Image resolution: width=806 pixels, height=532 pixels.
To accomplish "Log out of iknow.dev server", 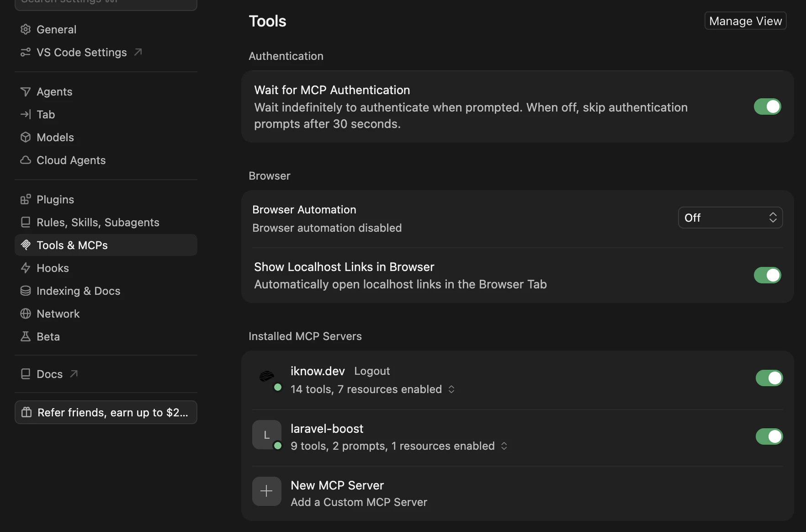I will pos(372,371).
